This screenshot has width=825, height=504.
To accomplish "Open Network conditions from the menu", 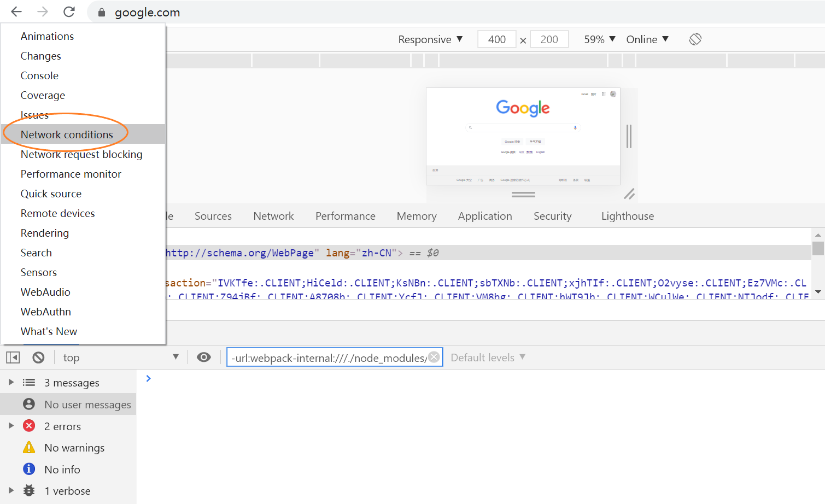I will [83, 134].
